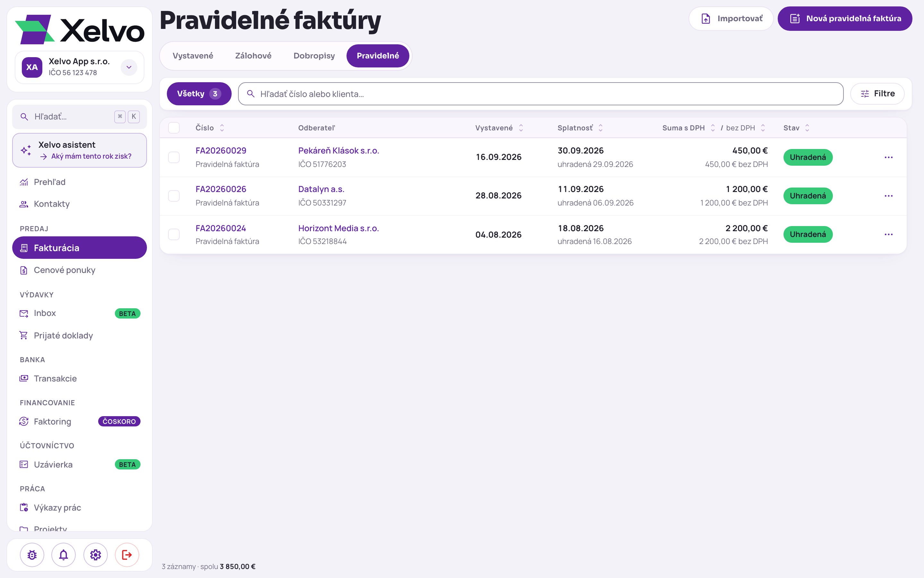Click the red logout icon
The height and width of the screenshot is (578, 924).
point(127,555)
